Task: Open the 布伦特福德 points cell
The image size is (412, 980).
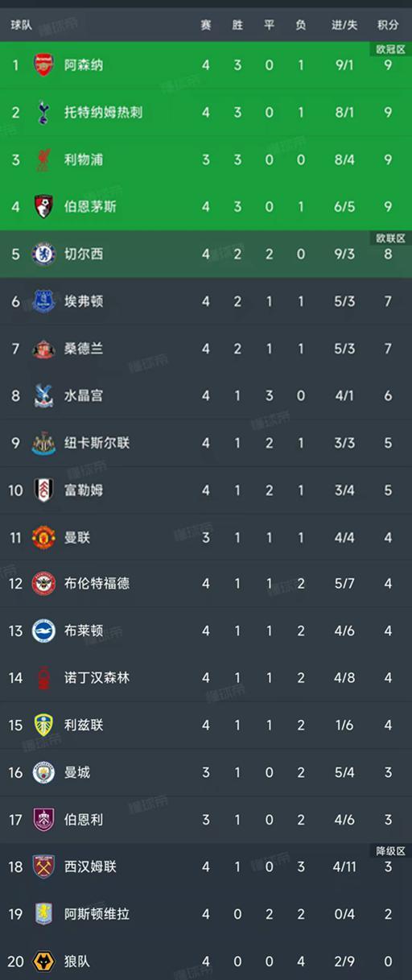Action: (389, 584)
